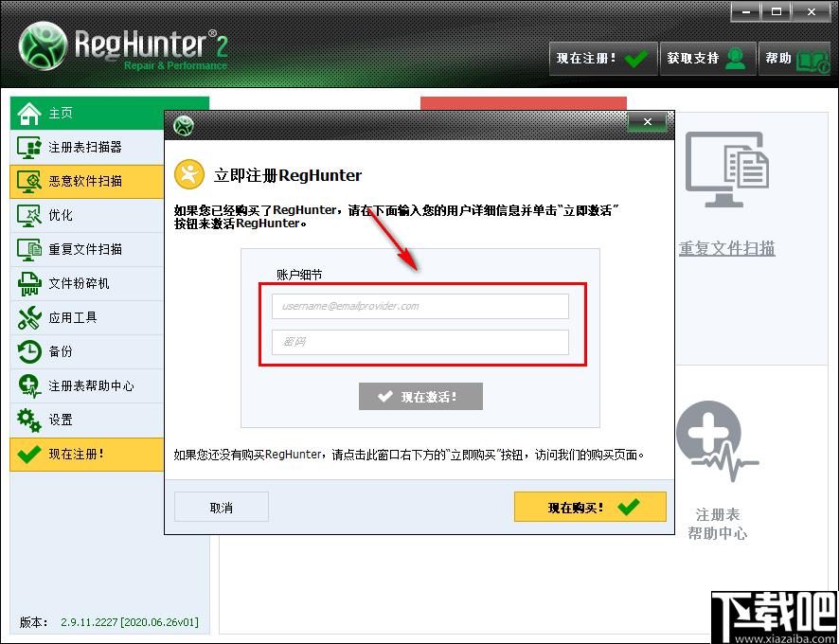
Task: Open 重复文件扫描 in the sidebar
Action: coord(87,249)
